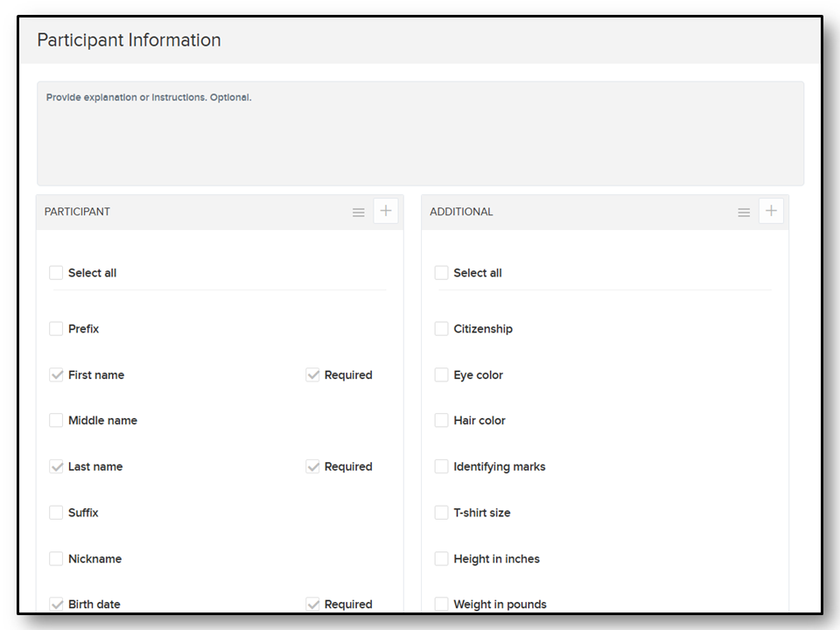The image size is (840, 630).
Task: Add a field to the Participant section
Action: tap(386, 211)
